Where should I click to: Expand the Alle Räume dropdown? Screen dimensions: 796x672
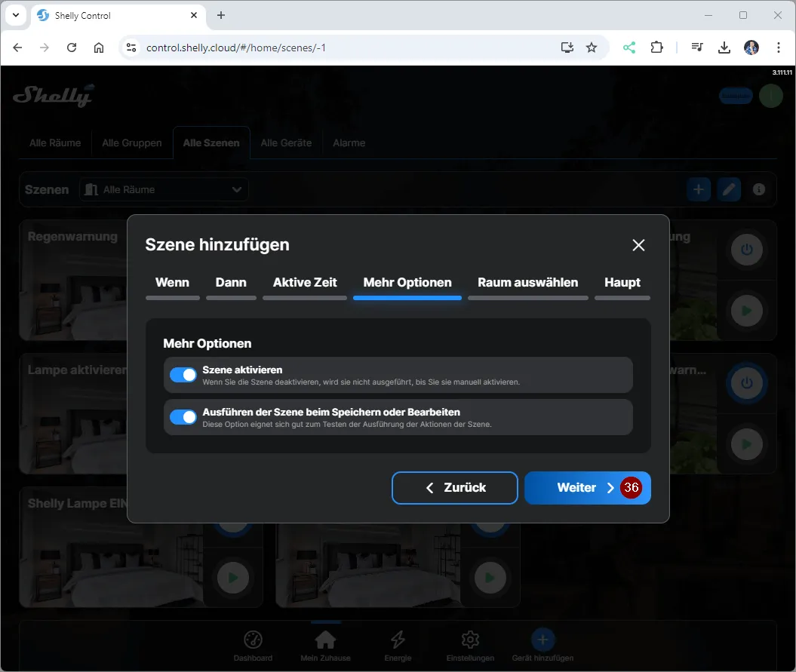pos(164,190)
